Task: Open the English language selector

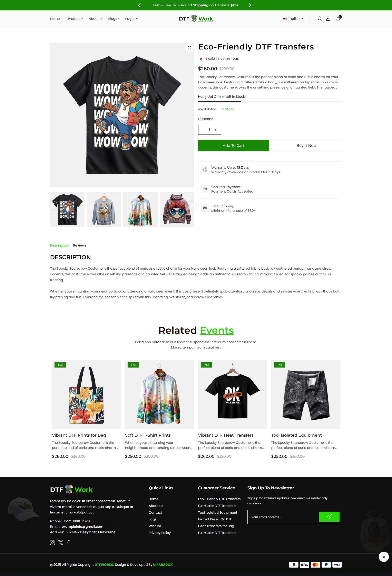Action: pyautogui.click(x=293, y=19)
